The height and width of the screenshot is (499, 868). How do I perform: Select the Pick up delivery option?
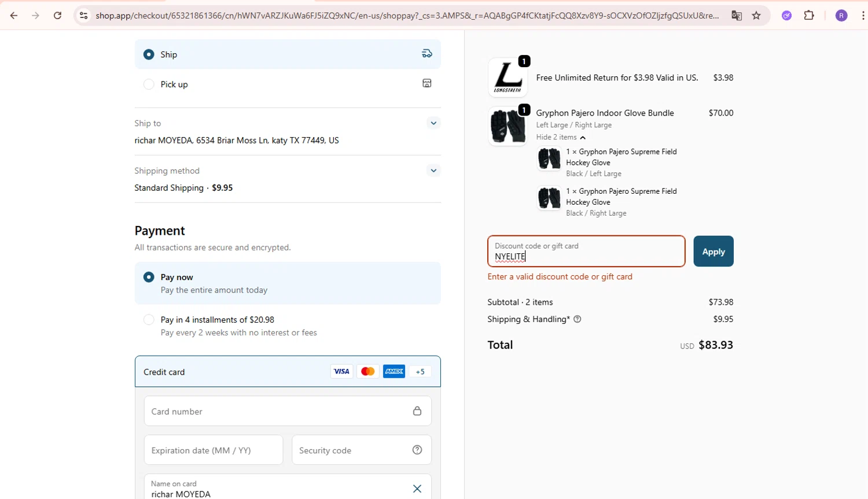(149, 84)
